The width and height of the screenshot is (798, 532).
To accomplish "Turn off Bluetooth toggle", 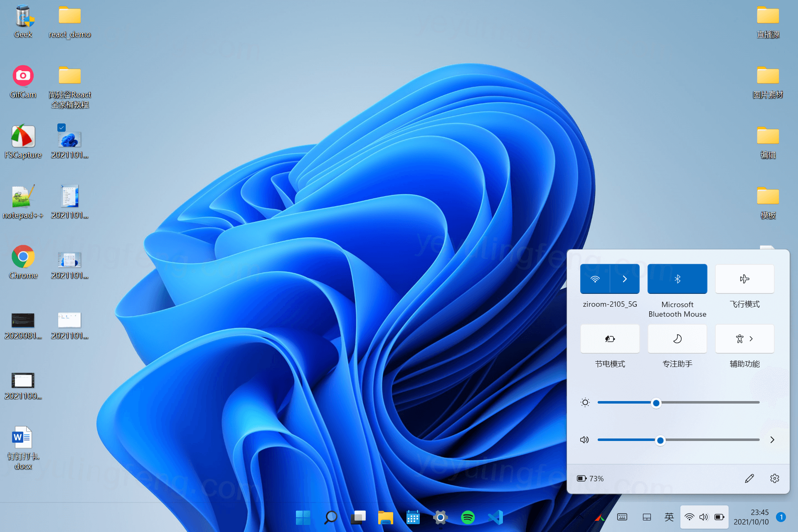I will [x=677, y=279].
